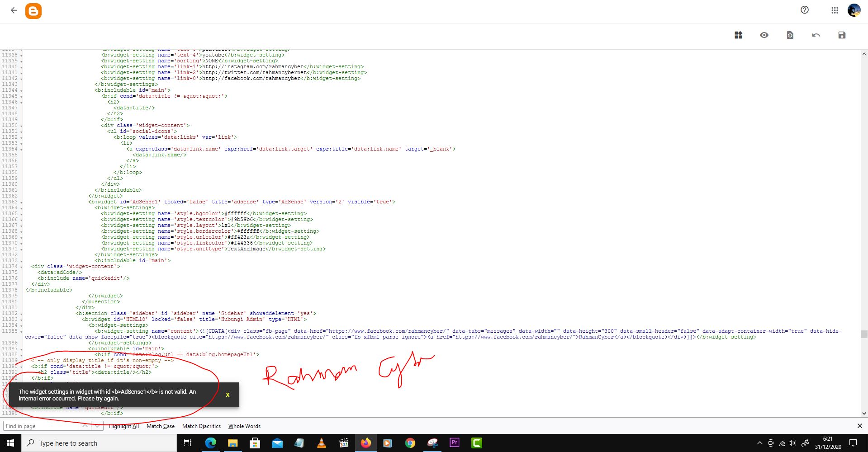
Task: Collapse code fold at line 11346
Action: pos(21,103)
